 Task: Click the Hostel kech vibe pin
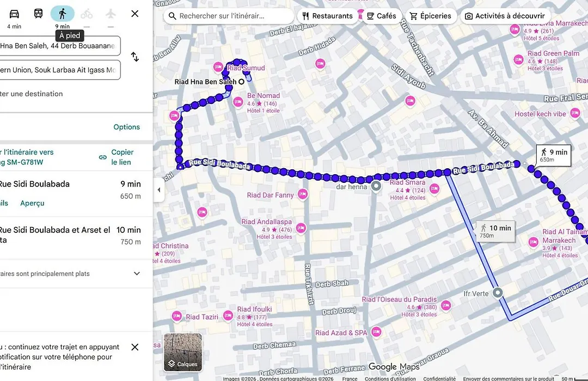[x=575, y=113]
